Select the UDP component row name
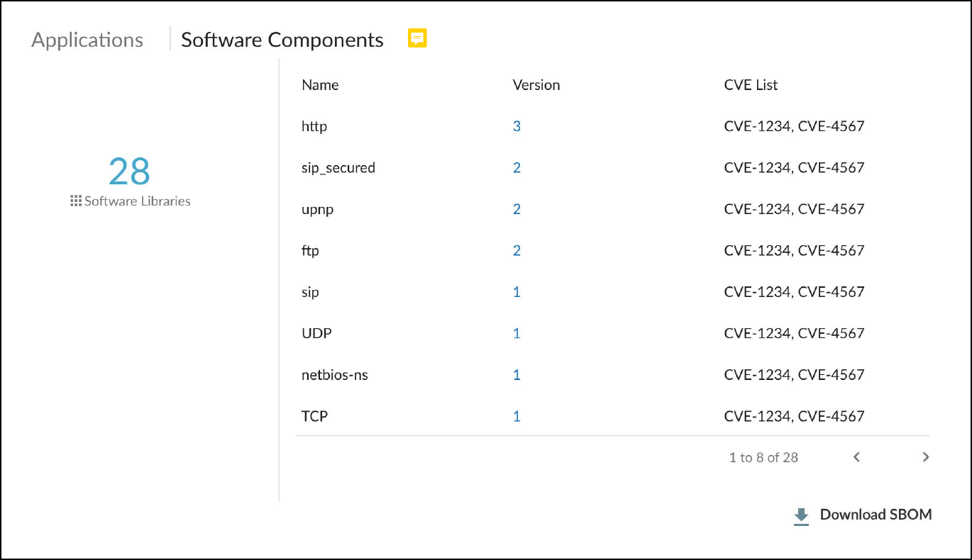This screenshot has height=560, width=972. point(316,333)
